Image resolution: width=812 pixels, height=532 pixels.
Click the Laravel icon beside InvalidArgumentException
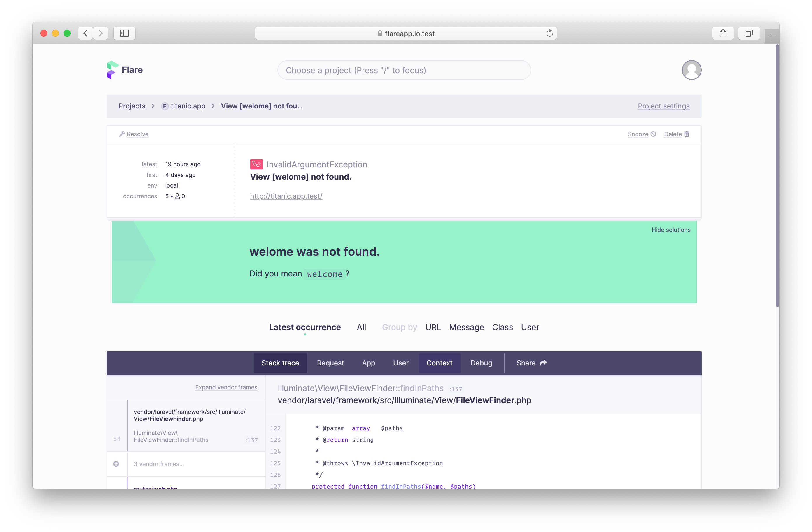(256, 164)
